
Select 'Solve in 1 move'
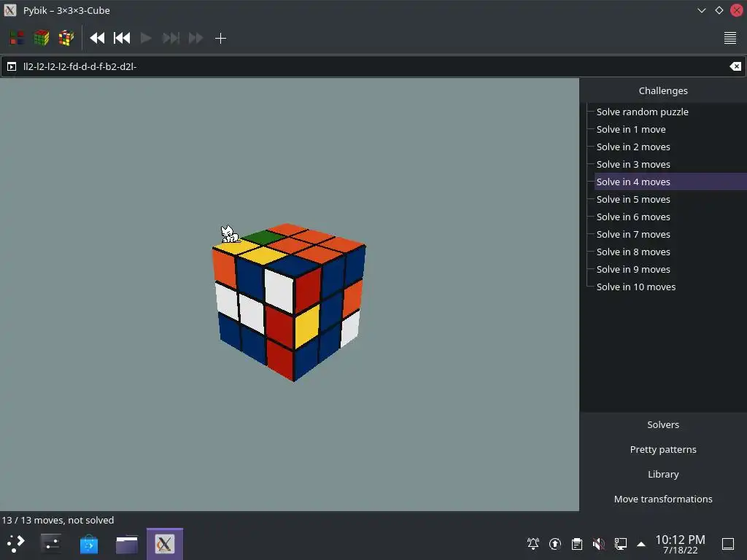(x=631, y=130)
